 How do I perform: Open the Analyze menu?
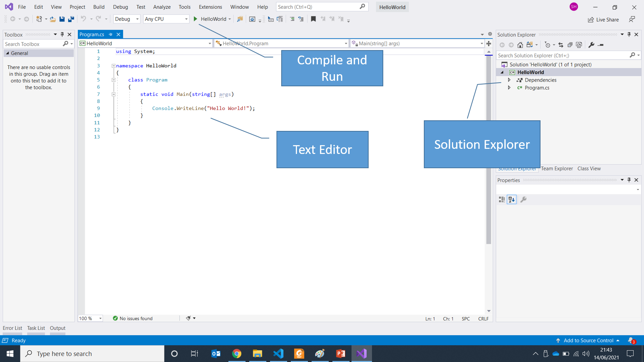click(x=162, y=7)
